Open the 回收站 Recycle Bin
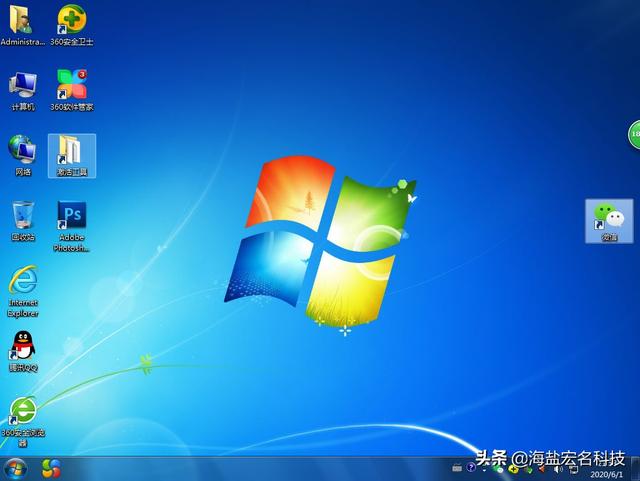 [x=23, y=220]
